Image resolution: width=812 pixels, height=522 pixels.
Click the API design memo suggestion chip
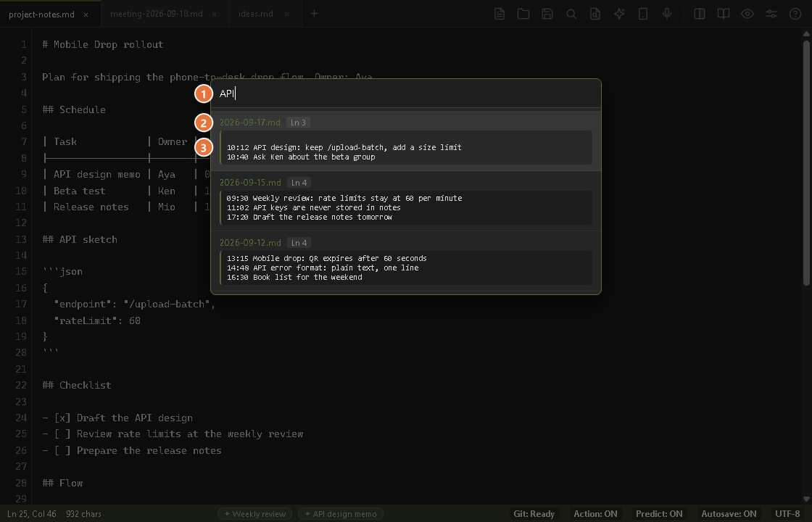tap(341, 514)
